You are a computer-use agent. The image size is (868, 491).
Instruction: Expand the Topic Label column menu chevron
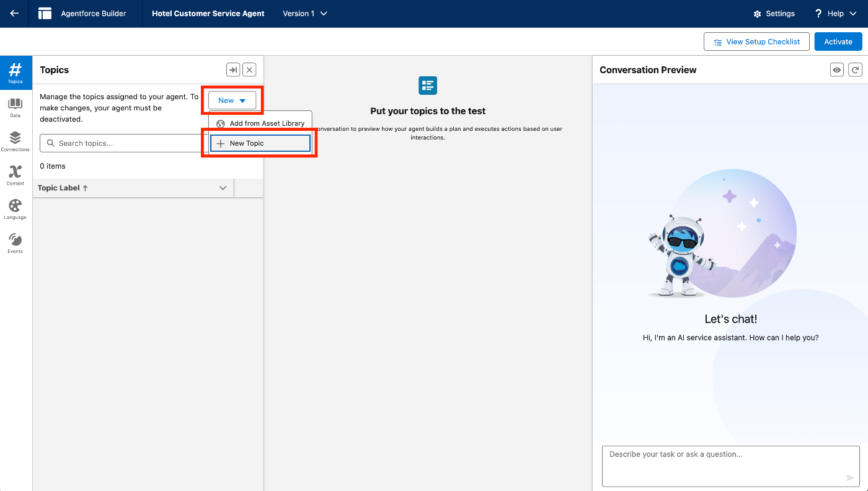[223, 188]
